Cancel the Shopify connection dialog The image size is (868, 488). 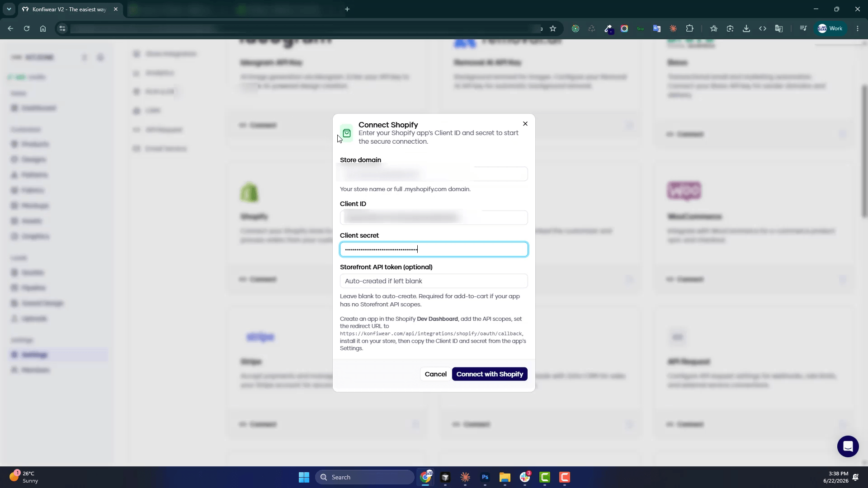click(x=435, y=374)
